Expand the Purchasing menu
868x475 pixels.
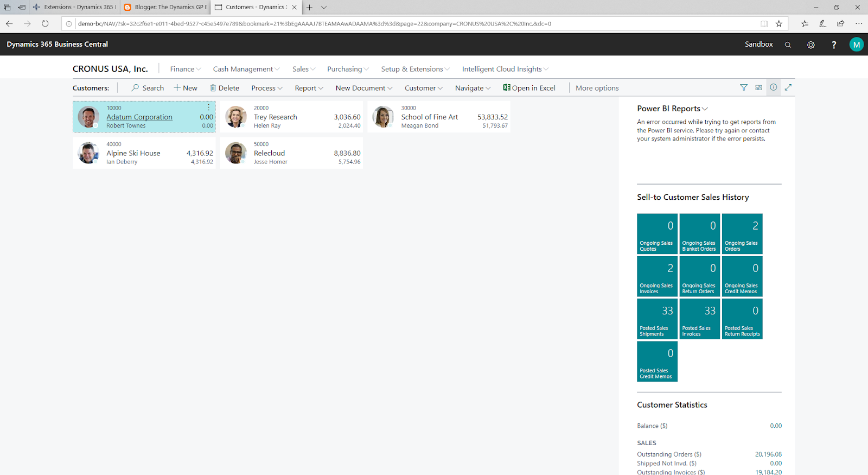click(348, 69)
